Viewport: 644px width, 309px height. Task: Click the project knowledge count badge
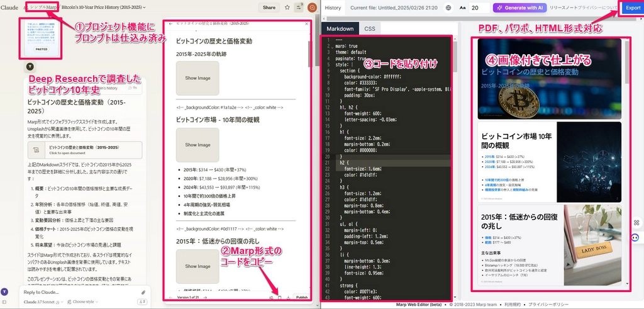point(143,301)
